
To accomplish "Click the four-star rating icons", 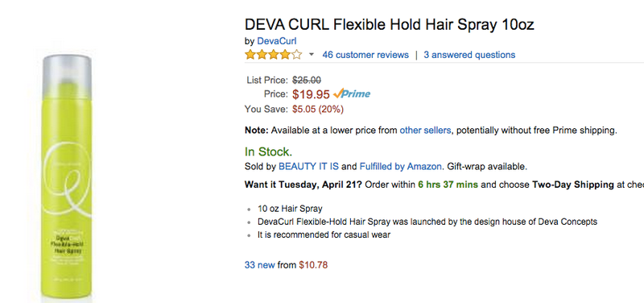I will click(x=273, y=55).
